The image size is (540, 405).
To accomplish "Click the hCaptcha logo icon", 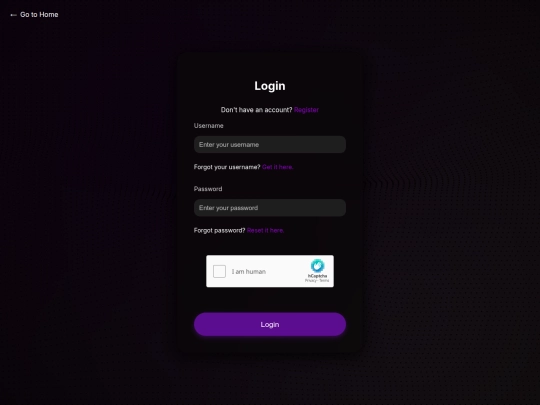I will [317, 266].
